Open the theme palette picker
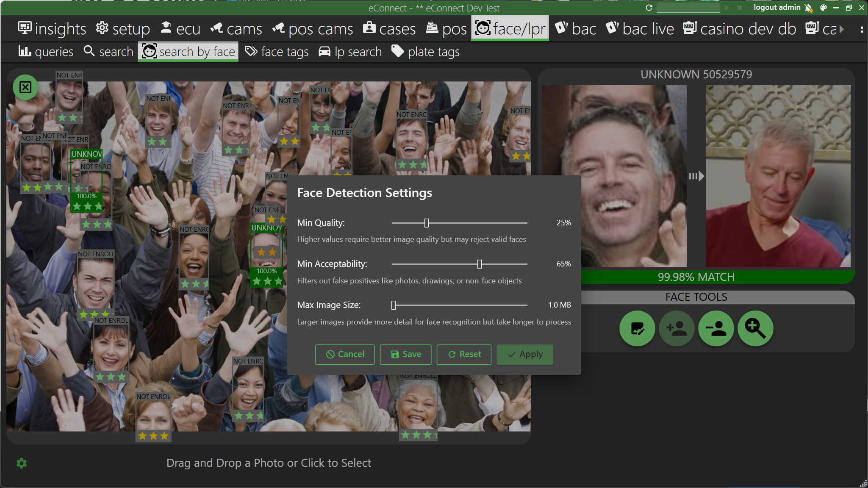The width and height of the screenshot is (868, 488). (823, 8)
